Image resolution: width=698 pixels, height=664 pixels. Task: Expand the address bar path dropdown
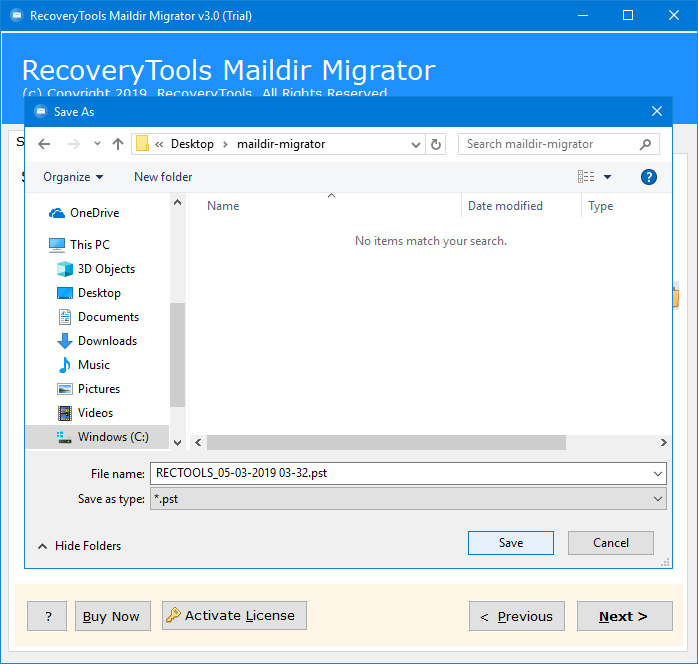coord(416,144)
